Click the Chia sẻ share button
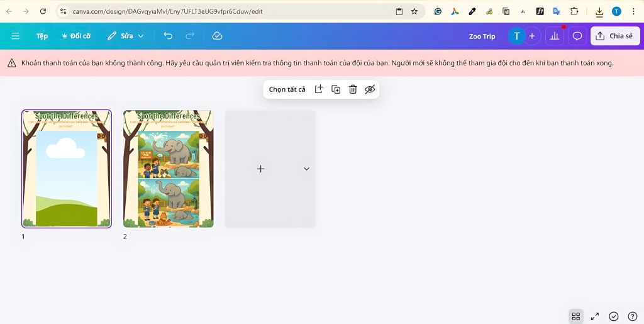This screenshot has width=644, height=324. [x=614, y=36]
